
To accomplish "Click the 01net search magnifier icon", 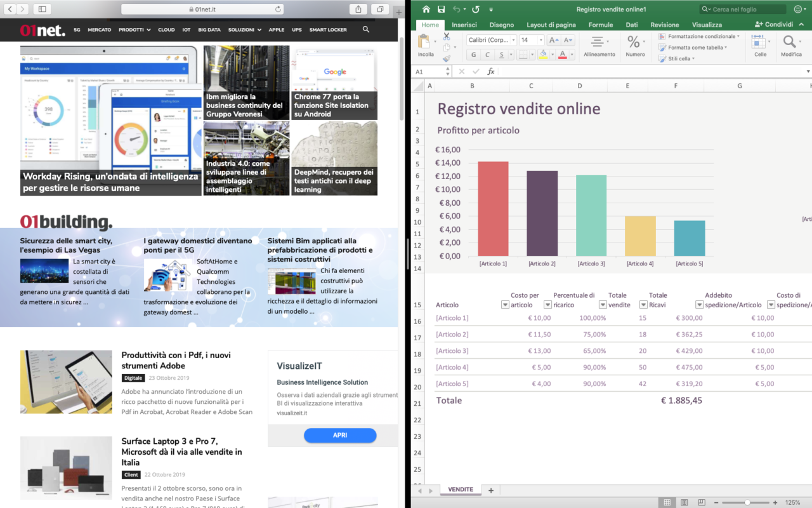I will [366, 29].
